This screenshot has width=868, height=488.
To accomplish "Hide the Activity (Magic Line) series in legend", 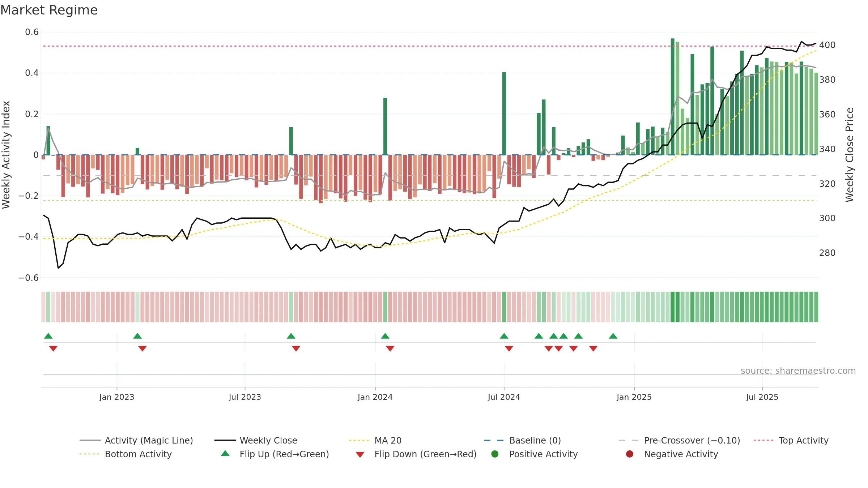I will pyautogui.click(x=136, y=440).
